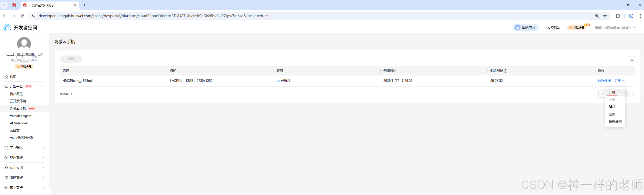Click the site information icon in address bar
The height and width of the screenshot is (195, 644).
(34, 16)
